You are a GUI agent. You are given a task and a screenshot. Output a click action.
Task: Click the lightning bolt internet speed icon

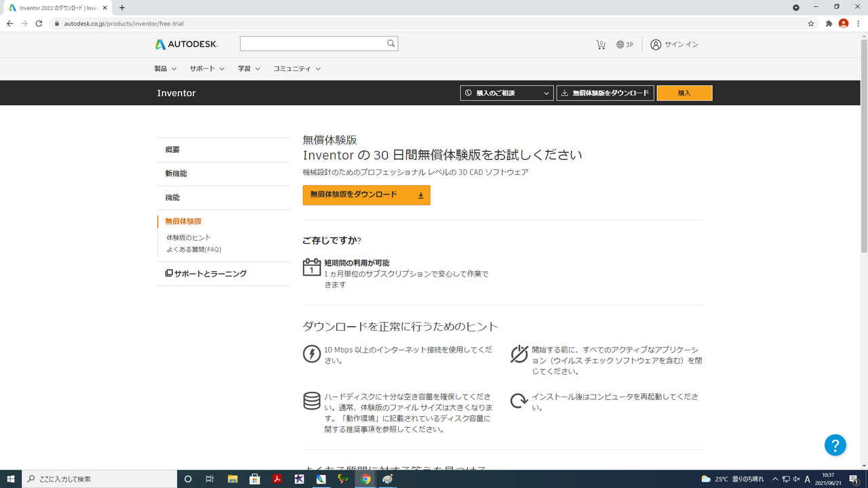[311, 354]
